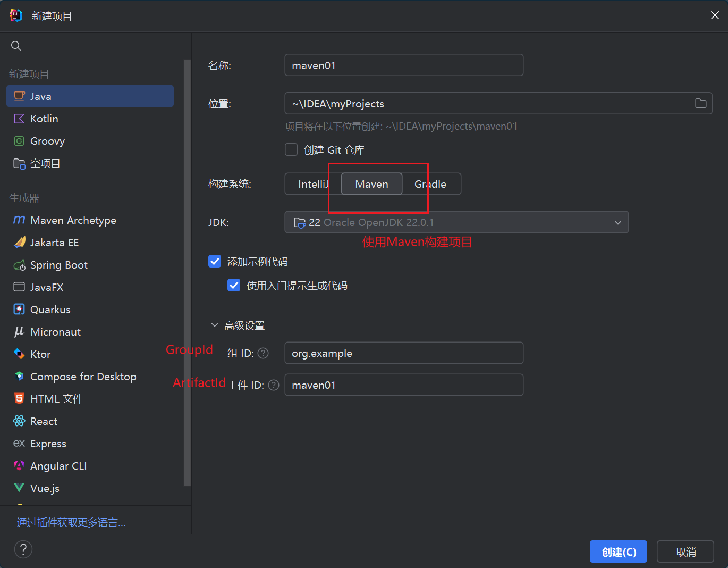728x568 pixels.
Task: Uncheck 使用入门提示生成代码 checkbox
Action: point(234,285)
